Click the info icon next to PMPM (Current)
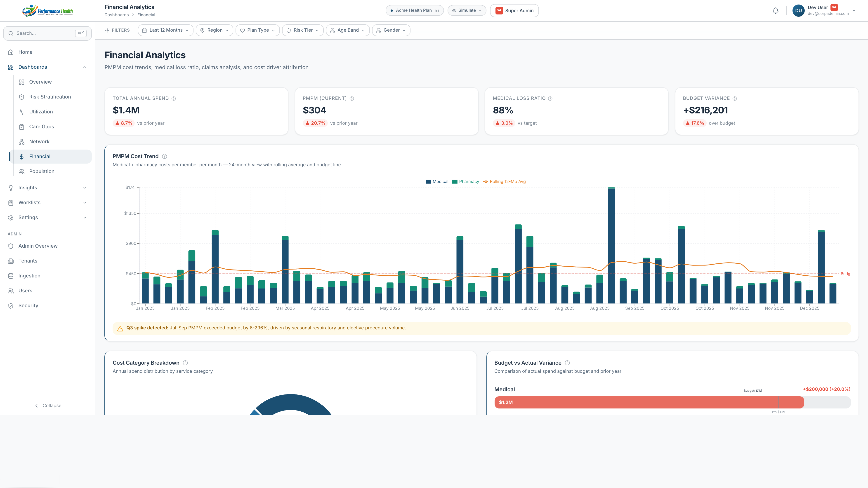868x488 pixels. pos(351,98)
